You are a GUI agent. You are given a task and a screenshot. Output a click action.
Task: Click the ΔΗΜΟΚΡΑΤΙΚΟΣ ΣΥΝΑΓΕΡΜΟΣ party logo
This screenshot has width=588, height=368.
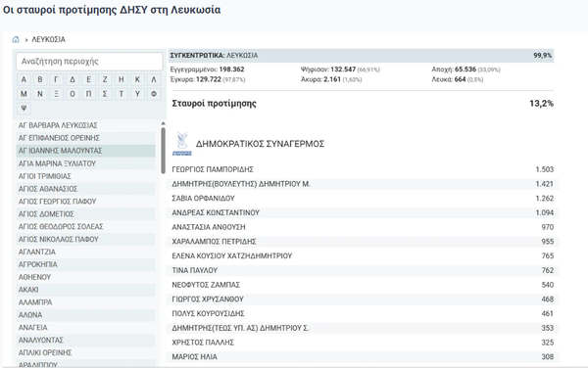[x=182, y=143]
